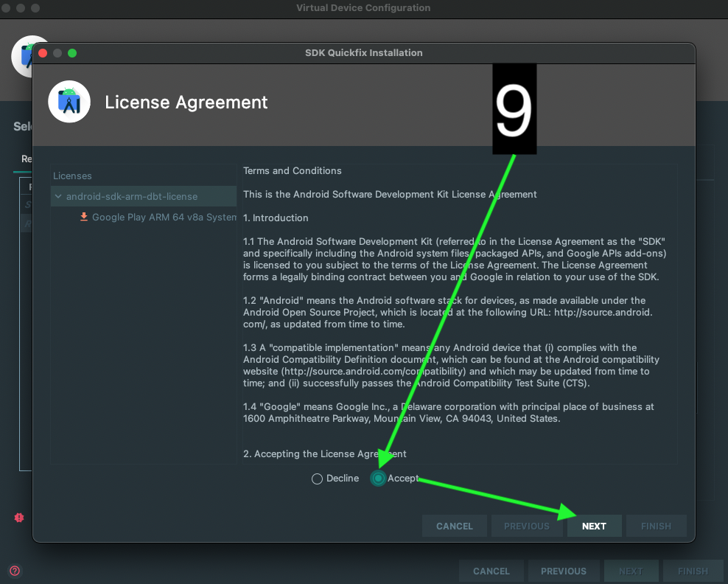Click the gray minimize button of SDK Quickfix dialog
The height and width of the screenshot is (584, 728).
coord(57,53)
